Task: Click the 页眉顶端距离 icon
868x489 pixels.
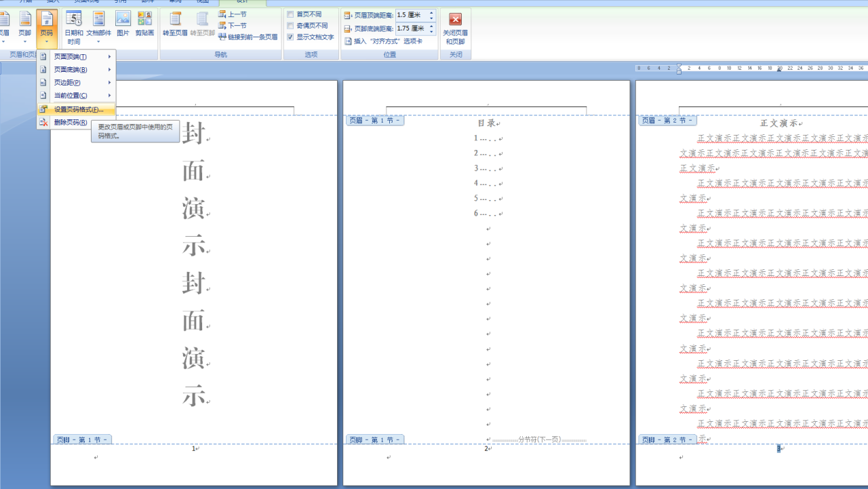Action: (348, 15)
